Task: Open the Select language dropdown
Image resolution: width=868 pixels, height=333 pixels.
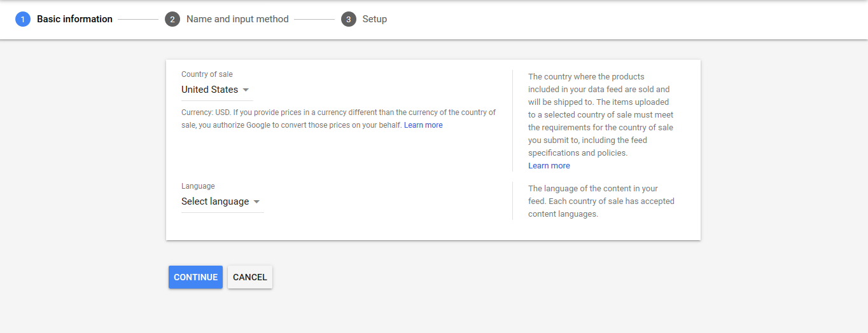Action: (x=216, y=201)
